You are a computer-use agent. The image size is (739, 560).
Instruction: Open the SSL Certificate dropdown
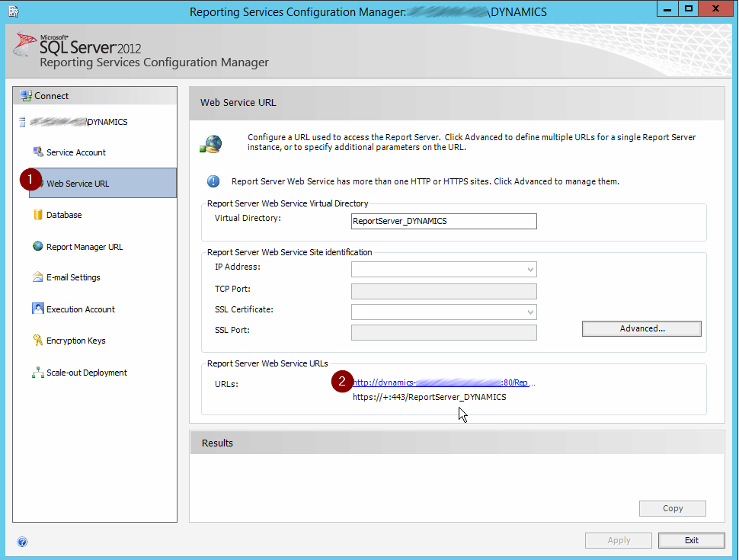pyautogui.click(x=443, y=312)
